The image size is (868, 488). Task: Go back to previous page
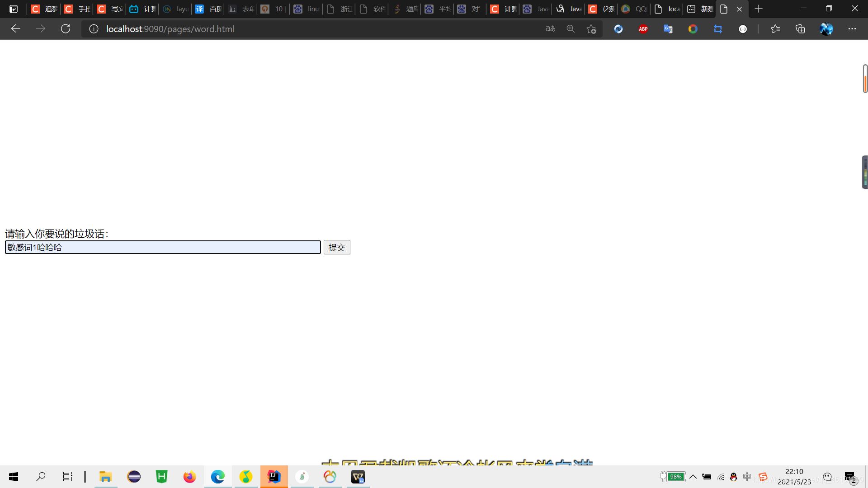pyautogui.click(x=16, y=29)
